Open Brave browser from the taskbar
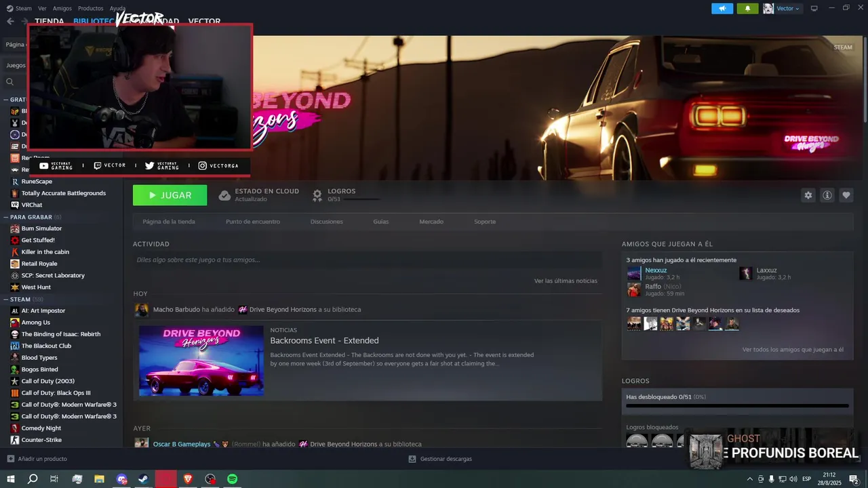868x488 pixels. click(188, 479)
